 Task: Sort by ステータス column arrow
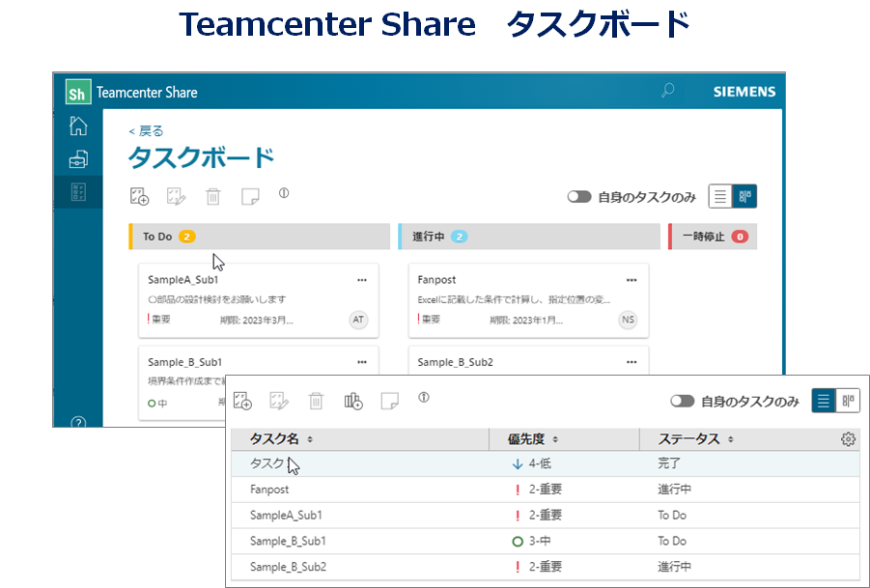731,439
